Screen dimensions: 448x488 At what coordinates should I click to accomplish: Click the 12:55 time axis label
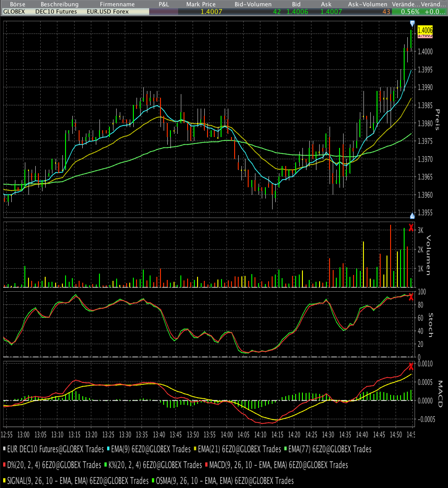point(6,435)
